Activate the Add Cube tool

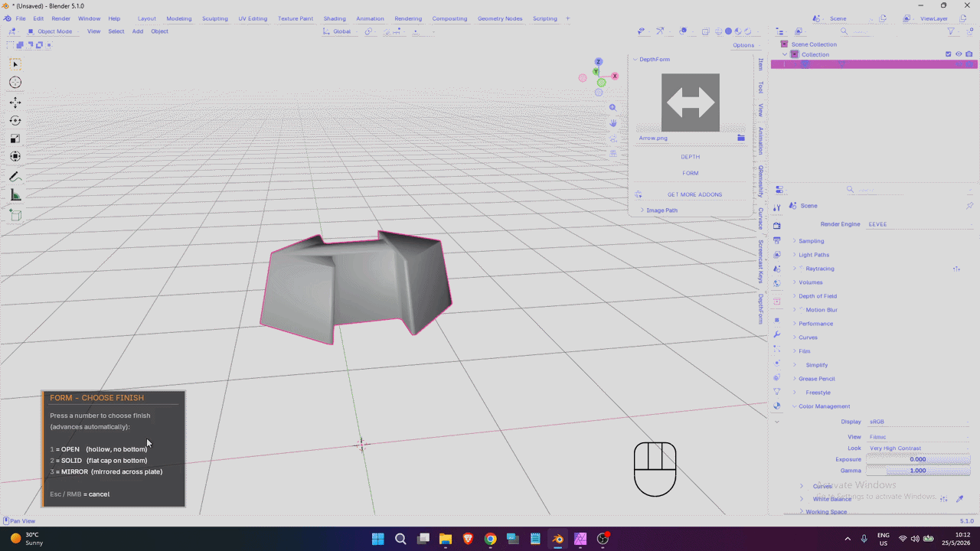point(15,216)
